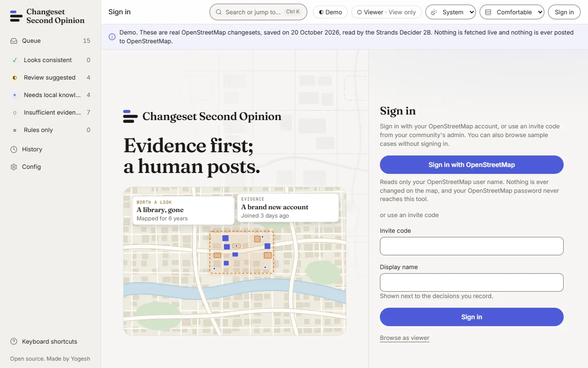Click the 'Evidence first; a human posts.' headline
The height and width of the screenshot is (368, 588).
(192, 156)
